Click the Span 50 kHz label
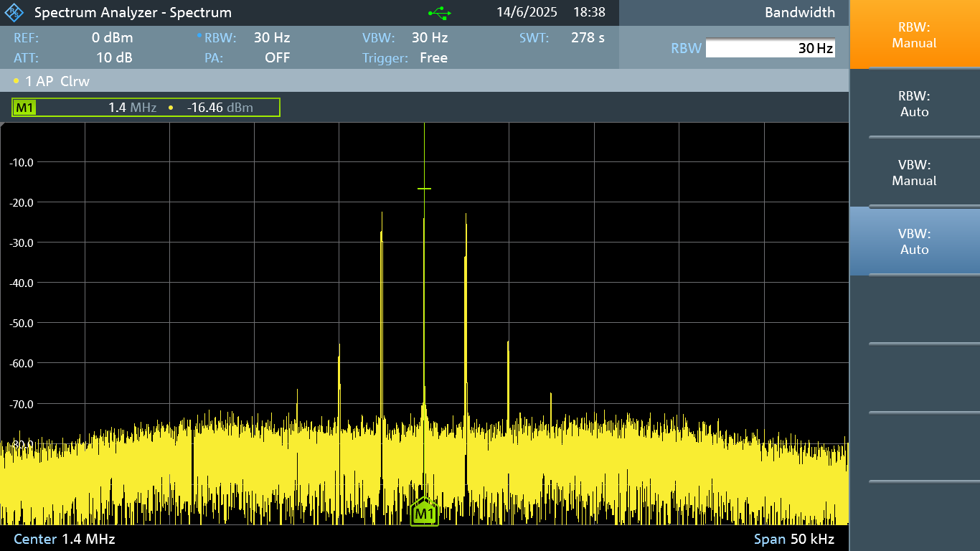This screenshot has height=551, width=980. click(793, 539)
